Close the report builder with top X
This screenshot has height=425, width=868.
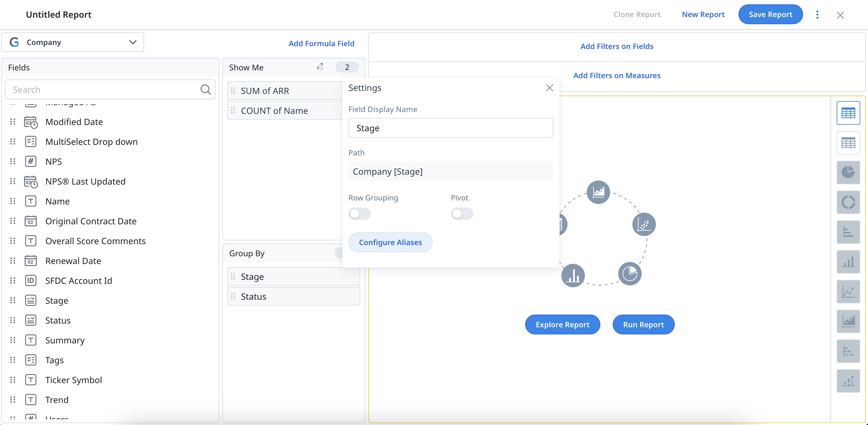(x=840, y=15)
